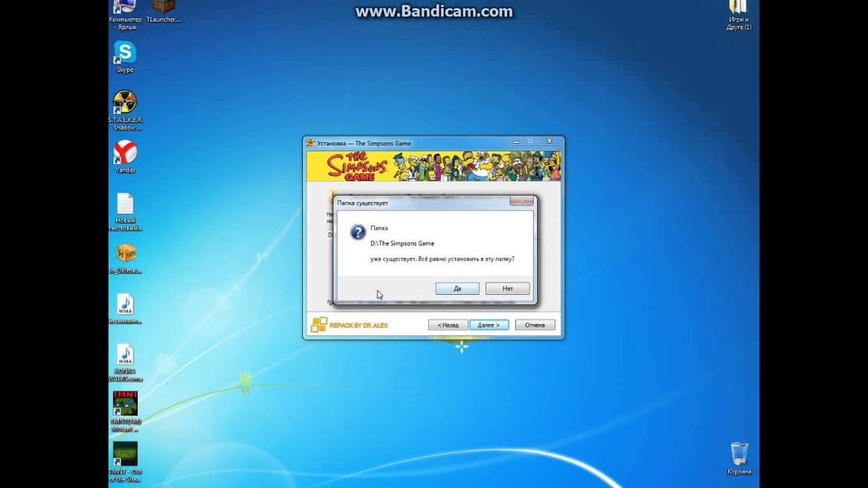Image resolution: width=868 pixels, height=488 pixels.
Task: Click the 'уже существует' question text
Action: click(442, 259)
